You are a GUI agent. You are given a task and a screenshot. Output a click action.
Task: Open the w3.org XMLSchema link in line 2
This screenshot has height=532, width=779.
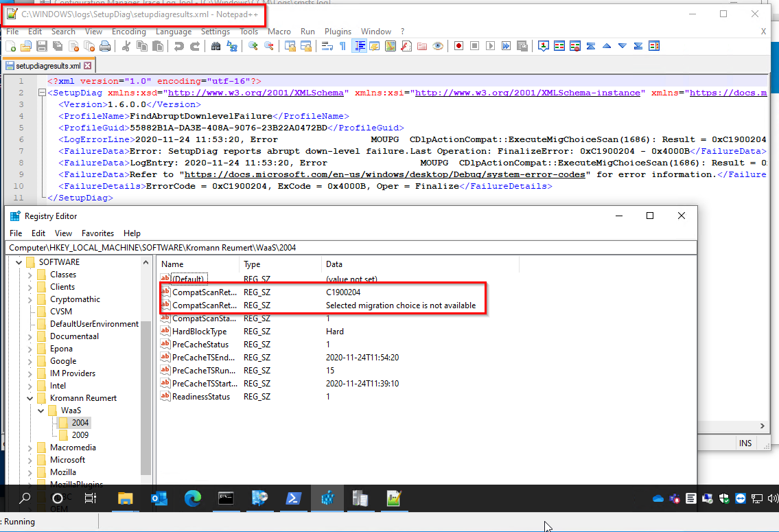coord(256,93)
